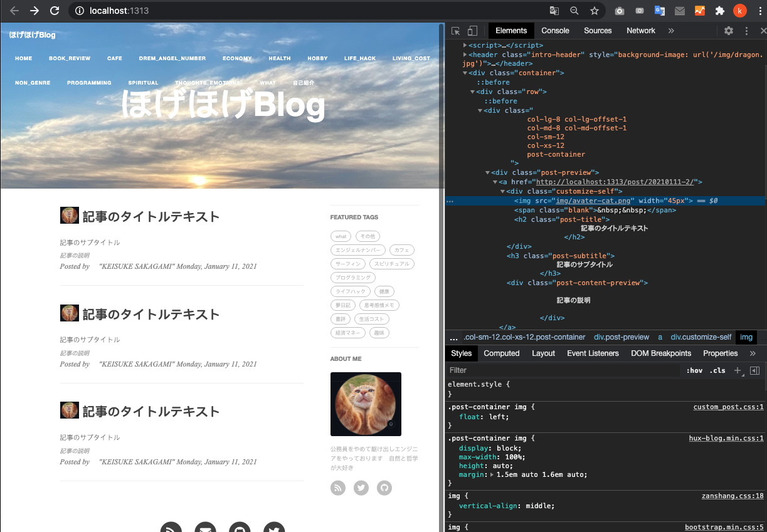767x532 pixels.
Task: Click GitHub icon under About Me
Action: tap(384, 488)
